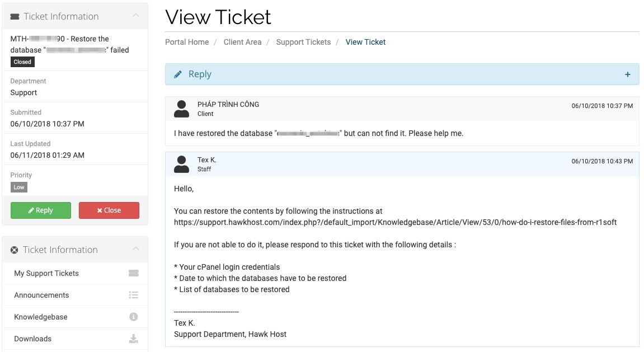This screenshot has width=644, height=352.
Task: Collapse the lower Ticket Information panel chevron
Action: tap(136, 249)
